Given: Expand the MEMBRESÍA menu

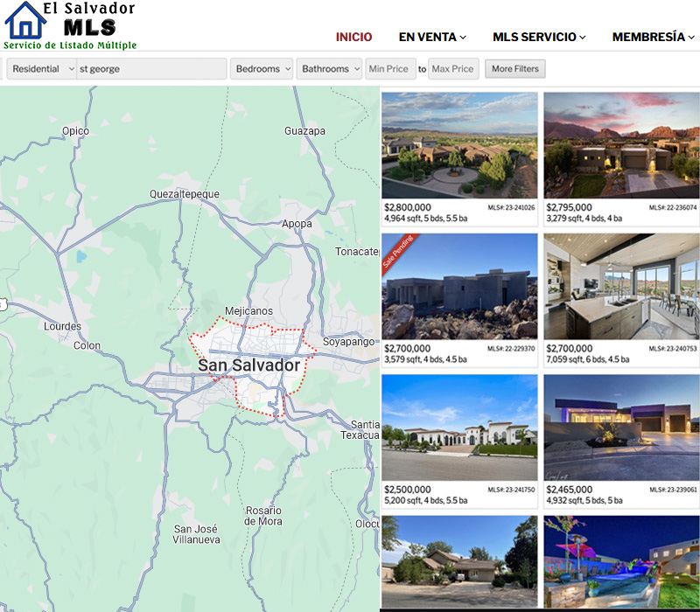Looking at the screenshot, I should click(x=653, y=37).
